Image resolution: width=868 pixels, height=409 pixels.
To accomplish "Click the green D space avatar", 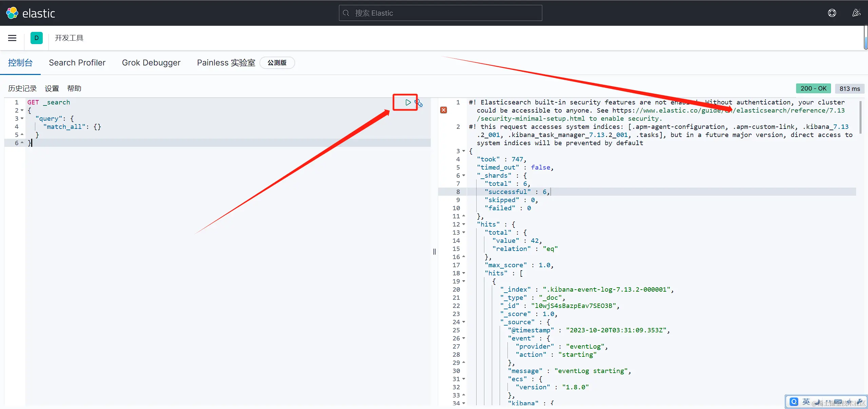I will [37, 38].
